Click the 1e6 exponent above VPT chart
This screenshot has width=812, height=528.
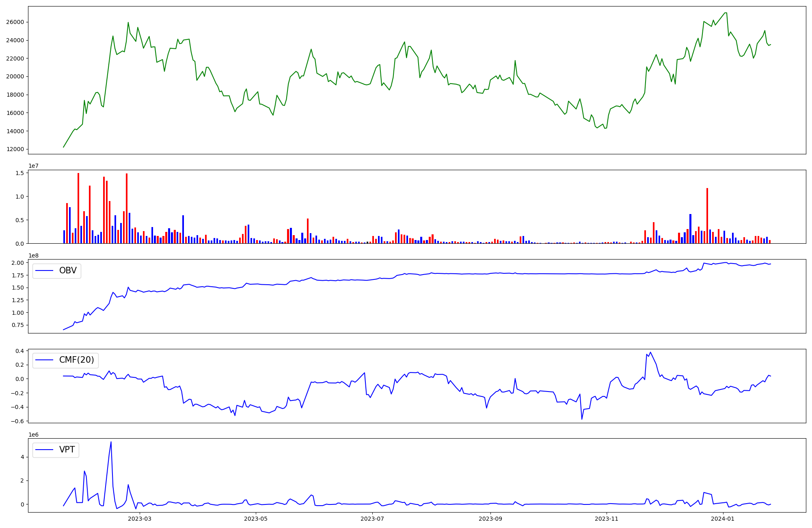[33, 435]
